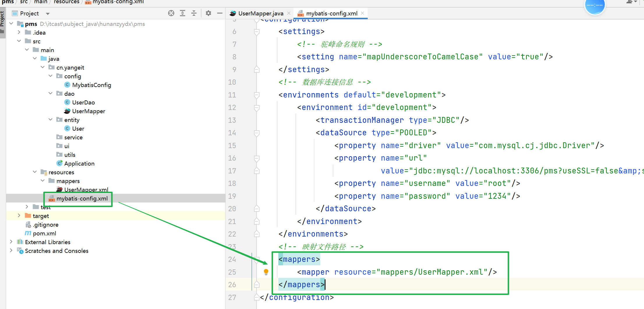644x309 pixels.
Task: Close the mybatis-config.xml tab
Action: pyautogui.click(x=362, y=13)
